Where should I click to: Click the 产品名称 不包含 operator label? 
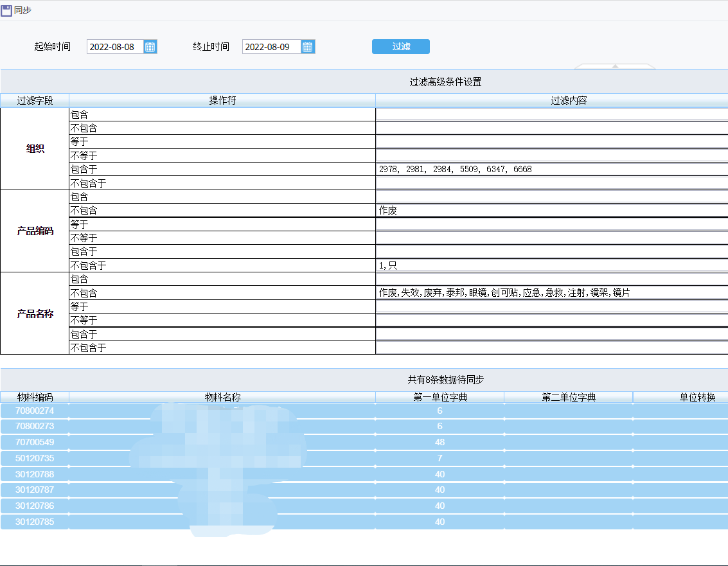(84, 293)
